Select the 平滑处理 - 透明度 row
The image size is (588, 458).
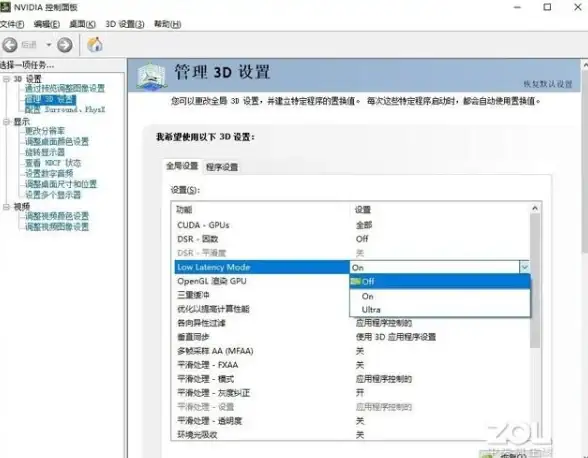pyautogui.click(x=352, y=421)
